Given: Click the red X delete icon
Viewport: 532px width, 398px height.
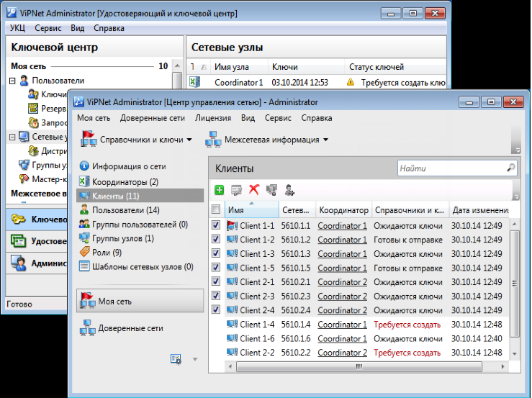Looking at the screenshot, I should pos(253,190).
